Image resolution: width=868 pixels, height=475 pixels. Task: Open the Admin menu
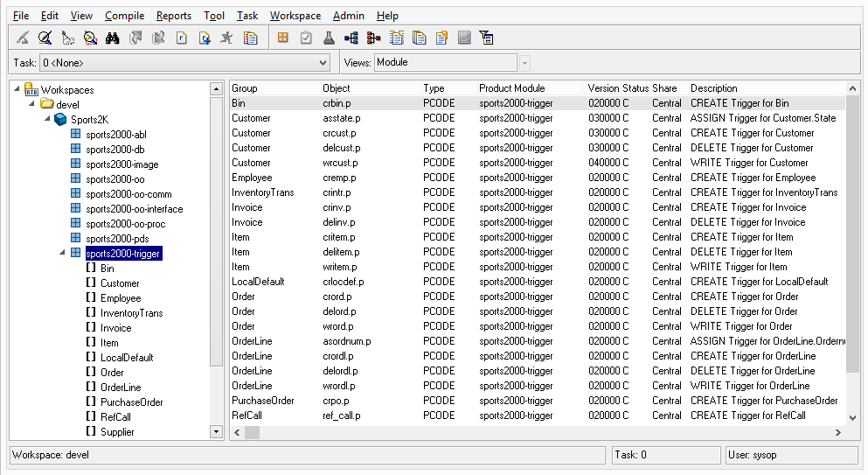(x=348, y=16)
